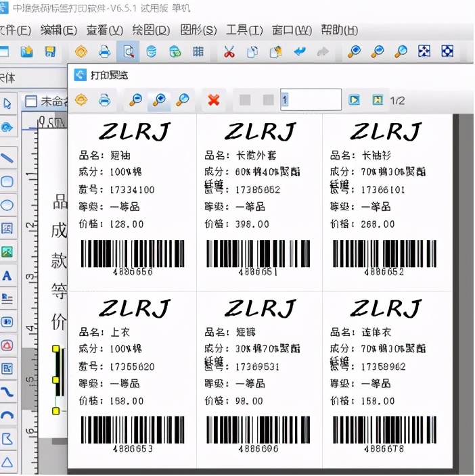Click the printer icon in print preview toolbar
The width and height of the screenshot is (475, 476).
[x=105, y=100]
